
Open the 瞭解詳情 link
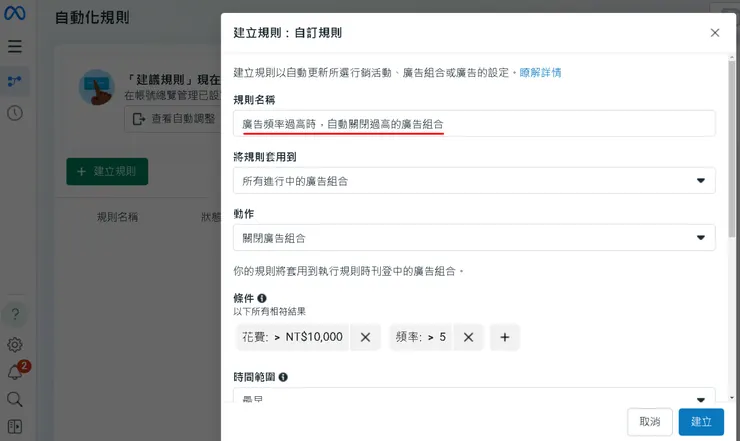(x=540, y=73)
